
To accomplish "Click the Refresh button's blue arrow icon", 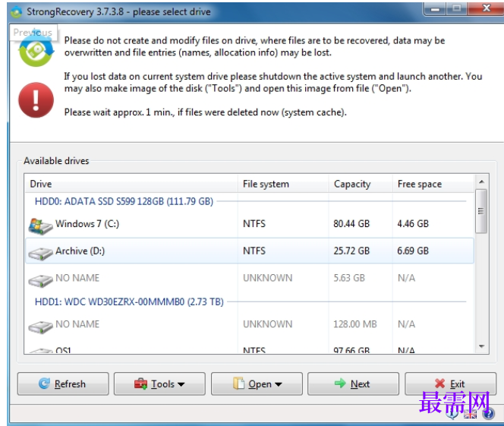I will pos(44,383).
